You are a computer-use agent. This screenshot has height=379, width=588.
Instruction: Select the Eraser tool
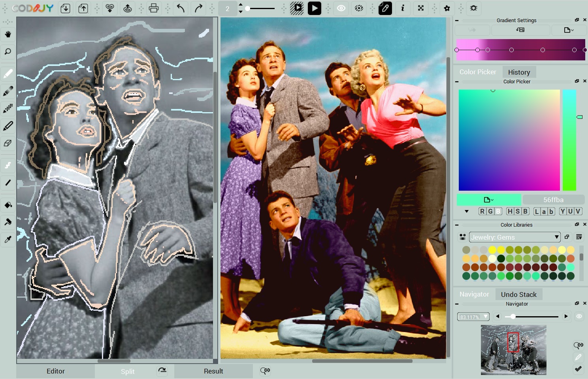coord(8,143)
